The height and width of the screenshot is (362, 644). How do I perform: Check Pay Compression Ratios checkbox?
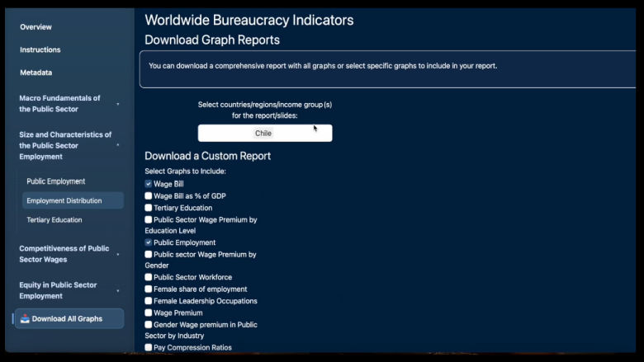(x=149, y=347)
